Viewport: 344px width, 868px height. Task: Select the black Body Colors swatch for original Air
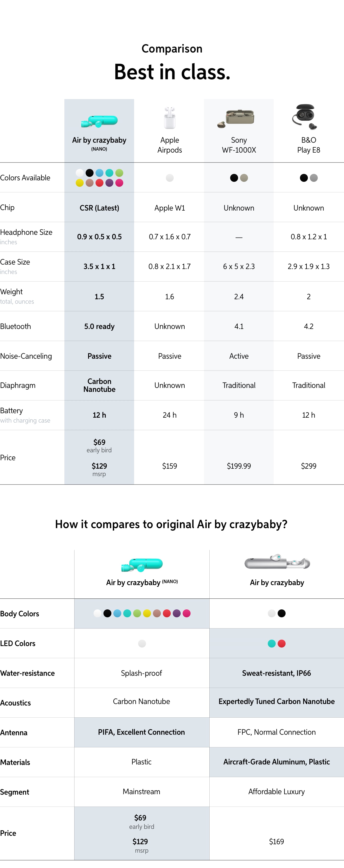point(282,613)
